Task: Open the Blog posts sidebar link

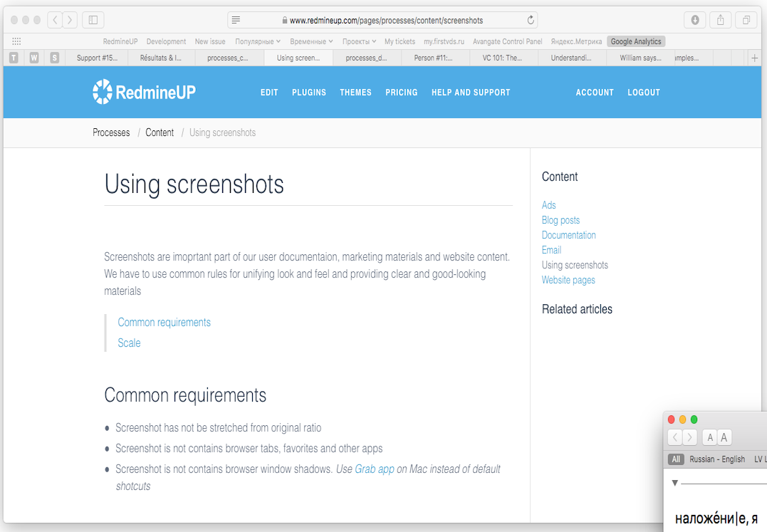Action: [x=560, y=220]
